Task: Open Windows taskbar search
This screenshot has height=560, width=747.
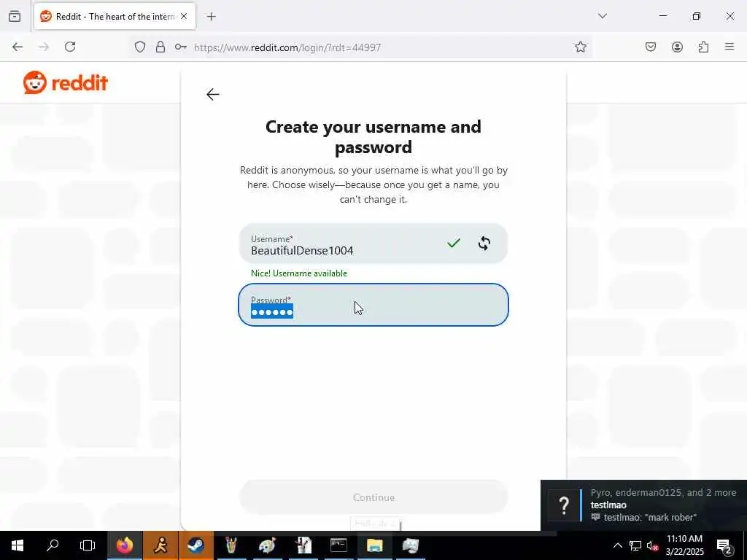Action: [x=53, y=545]
